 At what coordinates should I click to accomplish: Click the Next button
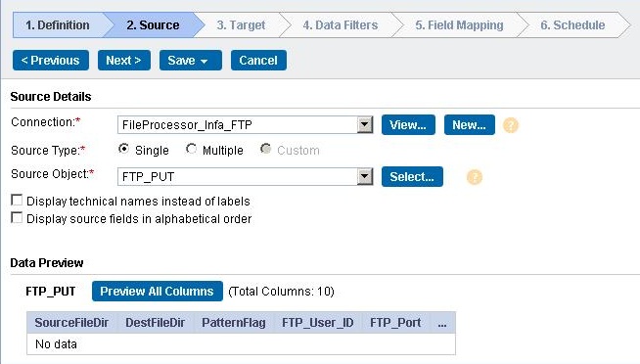pyautogui.click(x=124, y=61)
